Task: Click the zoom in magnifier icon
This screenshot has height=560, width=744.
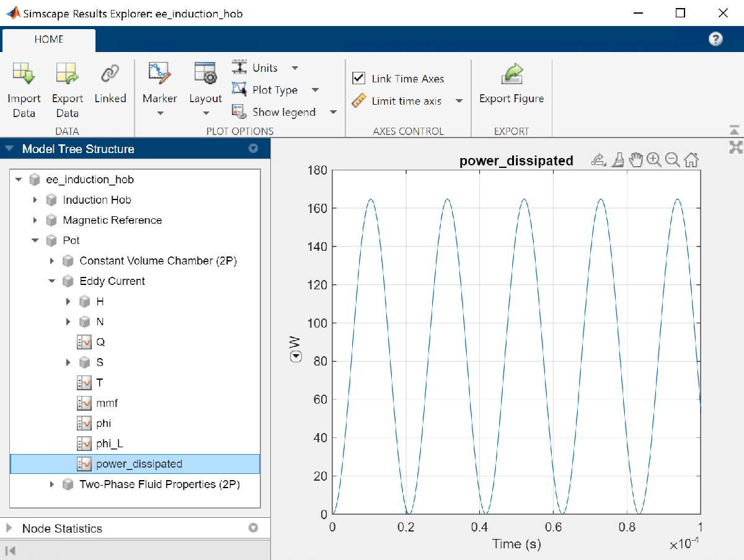Action: [x=653, y=160]
